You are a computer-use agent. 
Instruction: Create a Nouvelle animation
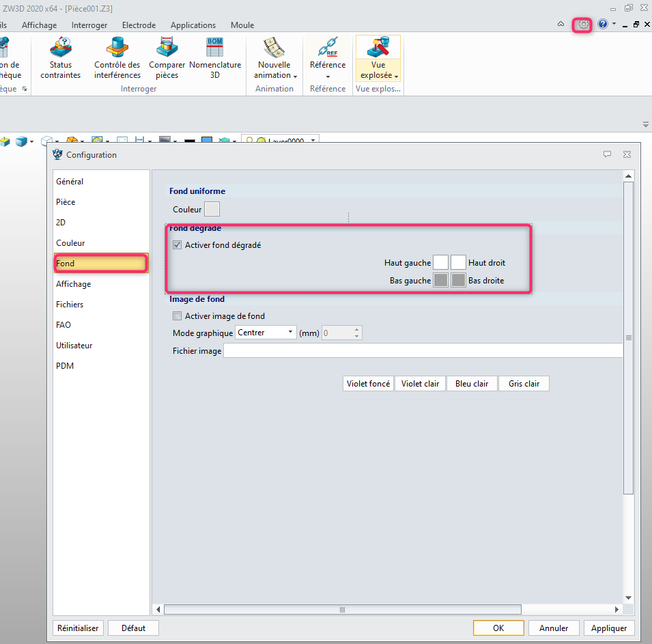pos(274,58)
